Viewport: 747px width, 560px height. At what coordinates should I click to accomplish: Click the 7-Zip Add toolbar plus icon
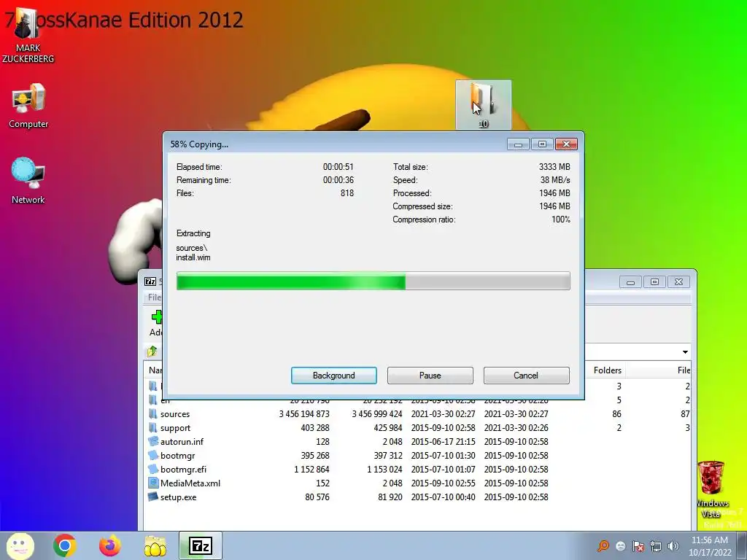156,317
